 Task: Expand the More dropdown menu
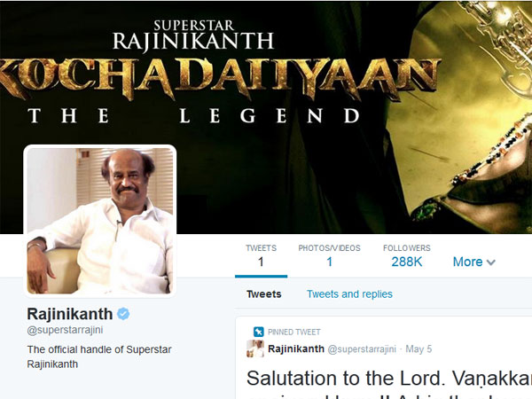(x=474, y=262)
